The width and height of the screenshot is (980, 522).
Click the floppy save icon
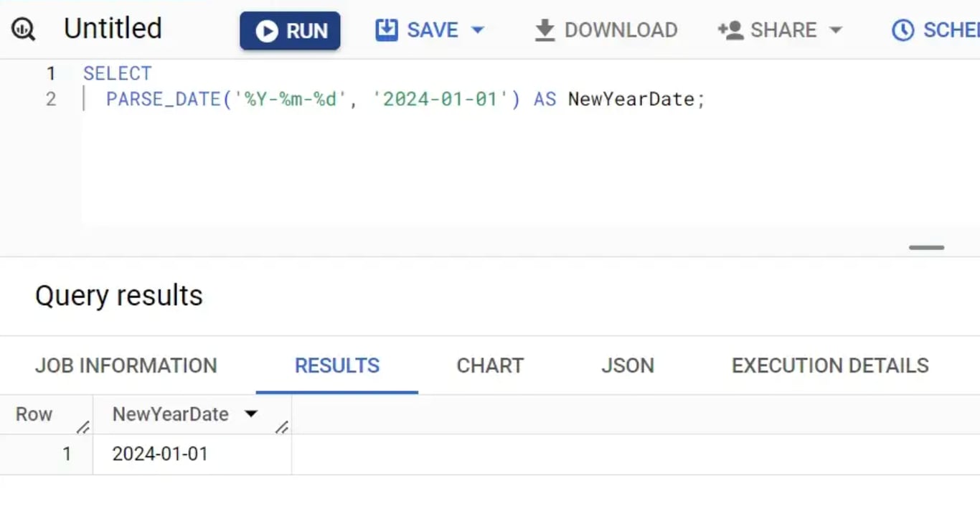pyautogui.click(x=386, y=30)
